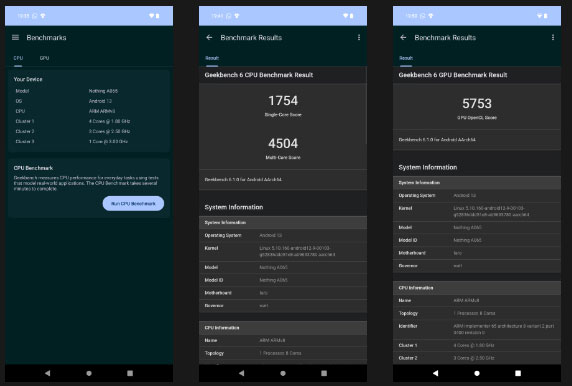Click the 'CPU Benchmark' card heading
This screenshot has height=386, width=572.
pyautogui.click(x=33, y=168)
